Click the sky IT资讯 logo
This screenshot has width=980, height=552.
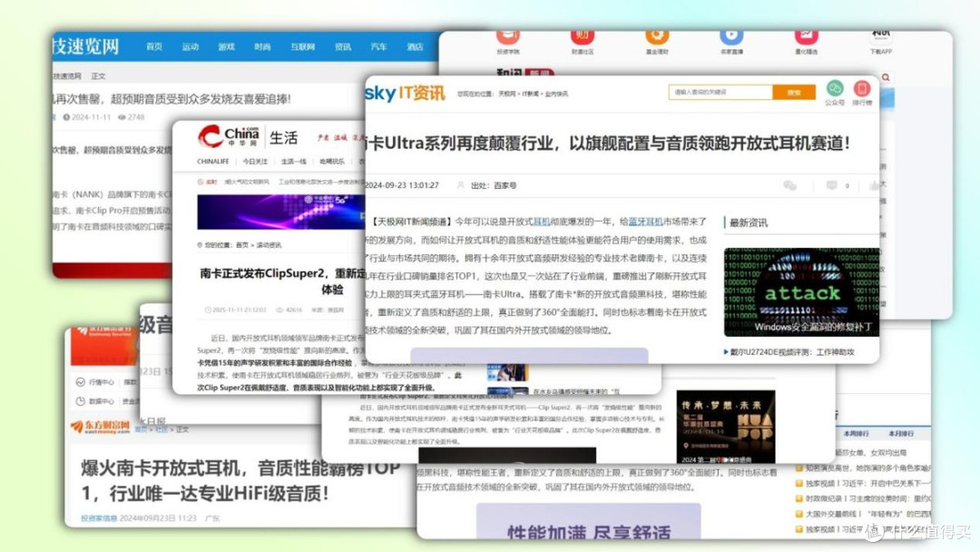tap(405, 94)
